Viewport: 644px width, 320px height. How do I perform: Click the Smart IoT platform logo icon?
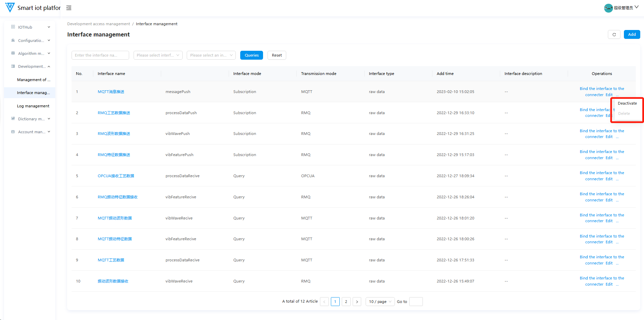10,7
